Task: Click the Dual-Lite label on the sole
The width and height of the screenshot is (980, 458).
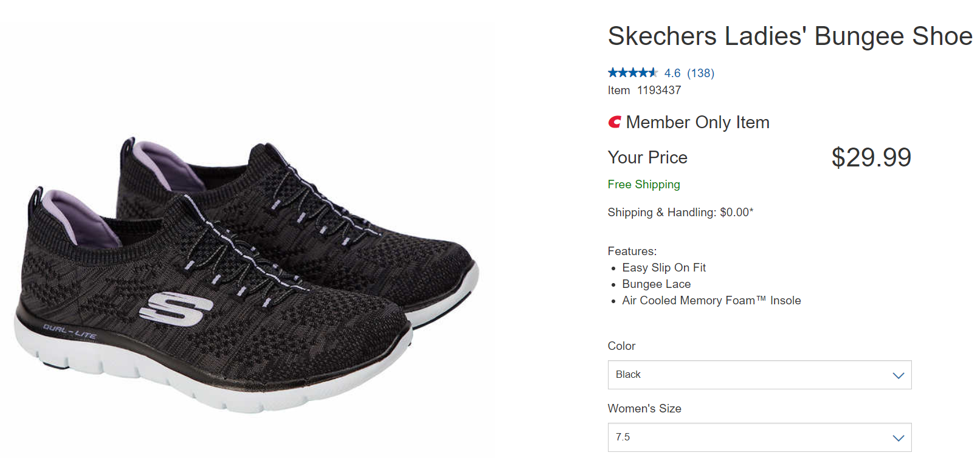Action: click(69, 332)
